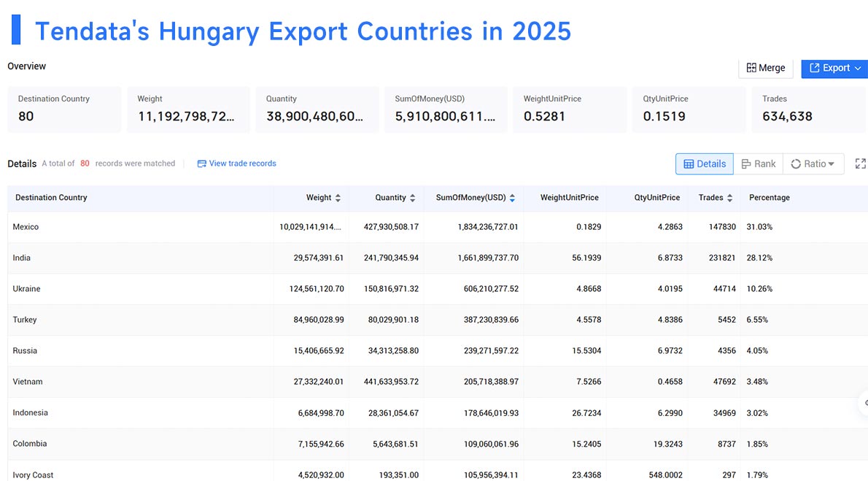Open the Ratio dropdown
This screenshot has height=481, width=868.
click(813, 164)
